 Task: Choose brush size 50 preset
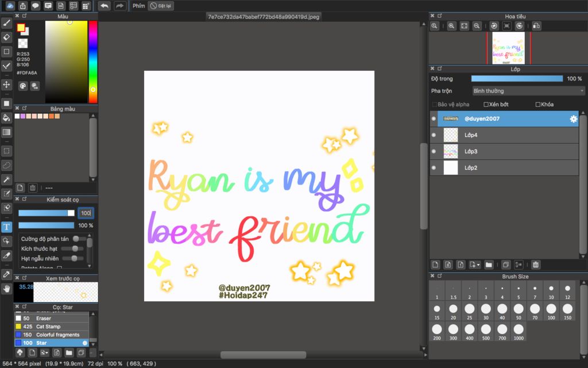pos(519,309)
